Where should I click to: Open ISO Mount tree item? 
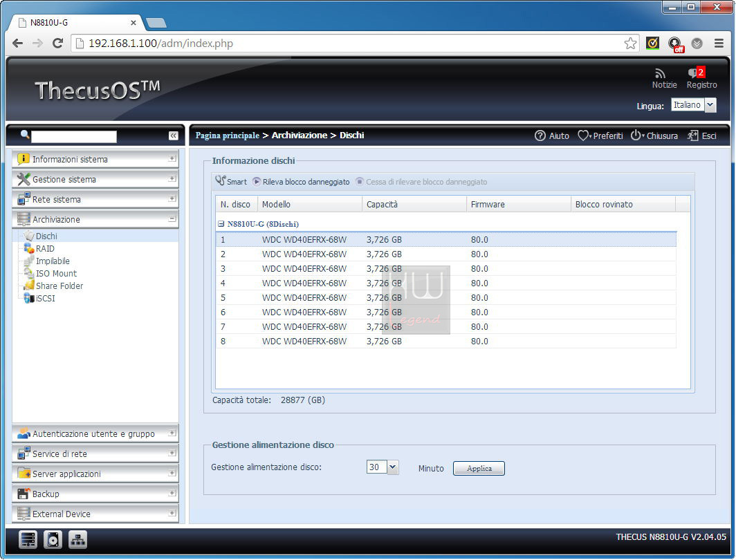pyautogui.click(x=56, y=274)
